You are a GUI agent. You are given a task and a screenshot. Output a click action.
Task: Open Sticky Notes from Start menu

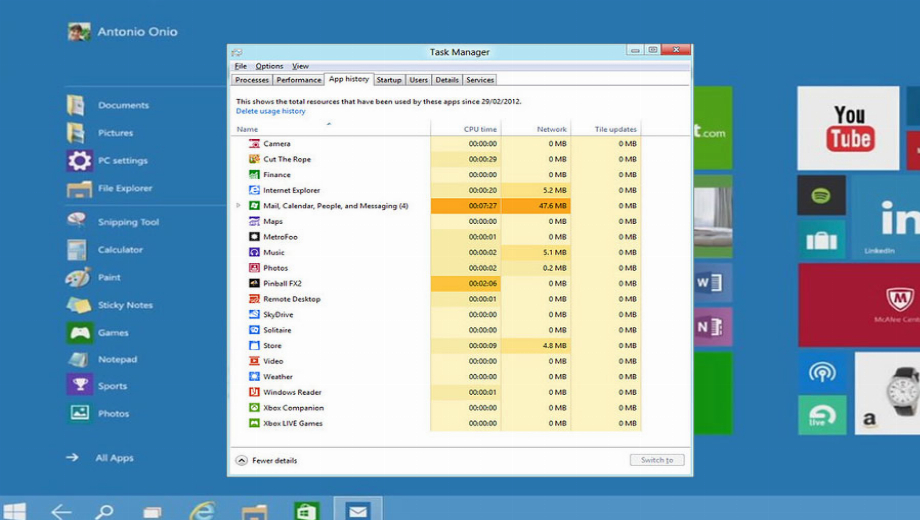109,305
